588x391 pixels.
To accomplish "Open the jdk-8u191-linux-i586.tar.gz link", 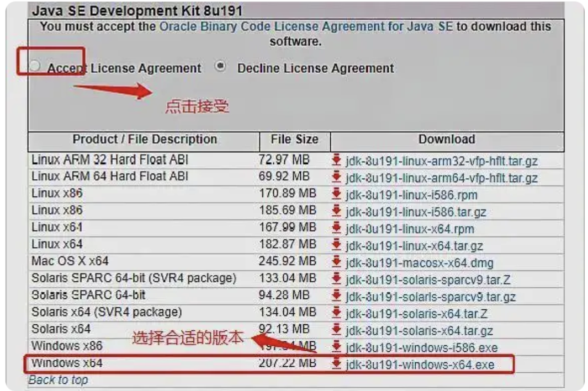I will click(x=416, y=212).
